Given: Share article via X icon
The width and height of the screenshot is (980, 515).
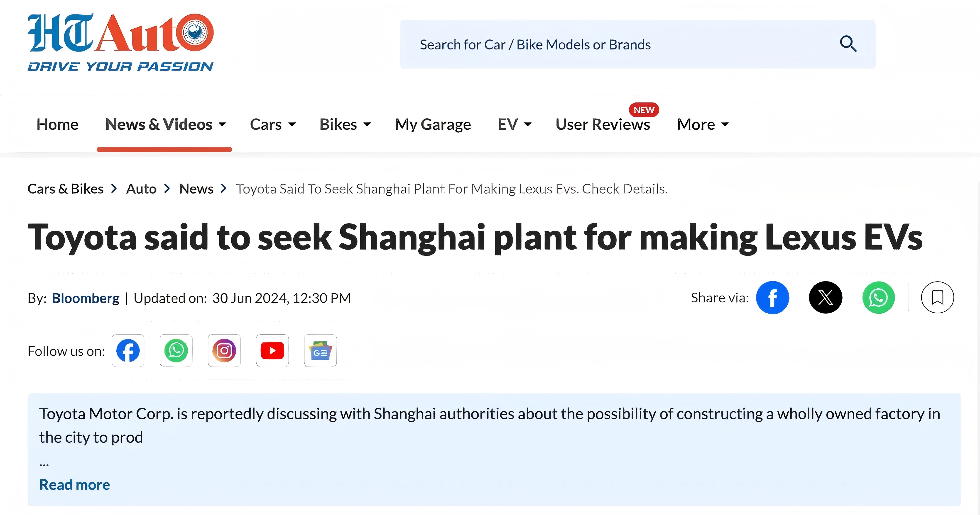Looking at the screenshot, I should coord(825,298).
